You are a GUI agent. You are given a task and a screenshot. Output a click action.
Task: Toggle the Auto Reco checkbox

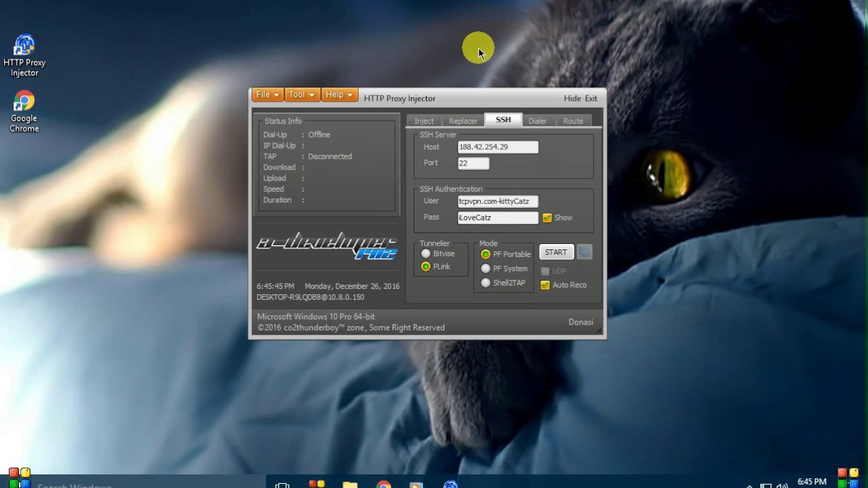[x=545, y=285]
